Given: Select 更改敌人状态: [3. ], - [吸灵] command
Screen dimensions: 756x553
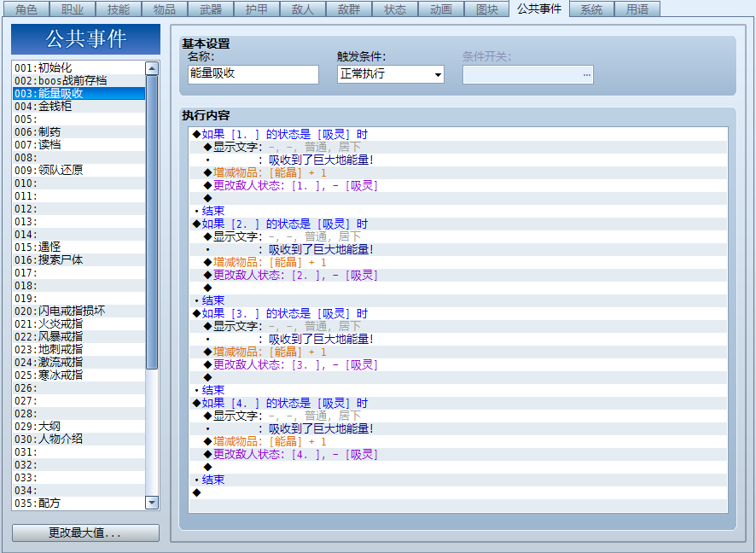Looking at the screenshot, I should 458,365.
